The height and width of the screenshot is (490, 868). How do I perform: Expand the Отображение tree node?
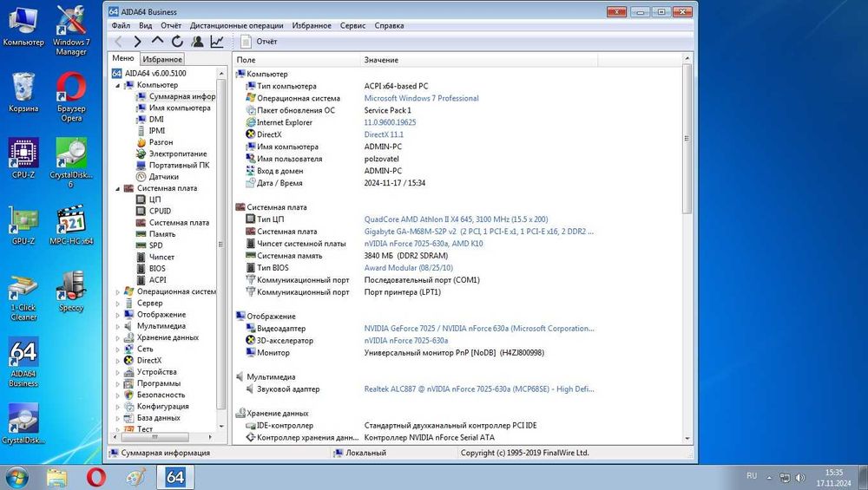[x=117, y=315]
